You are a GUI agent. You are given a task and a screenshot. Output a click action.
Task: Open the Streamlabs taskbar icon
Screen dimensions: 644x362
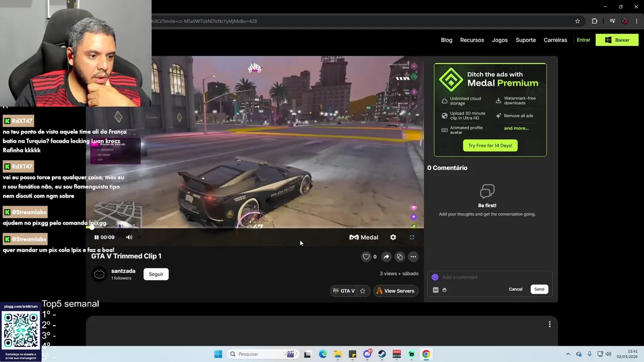[x=412, y=354]
